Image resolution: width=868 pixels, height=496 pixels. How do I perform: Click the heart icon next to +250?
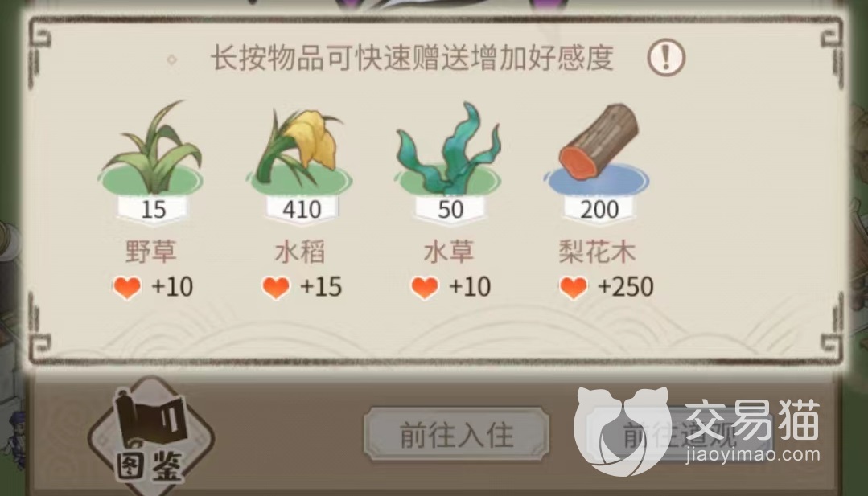(x=574, y=288)
